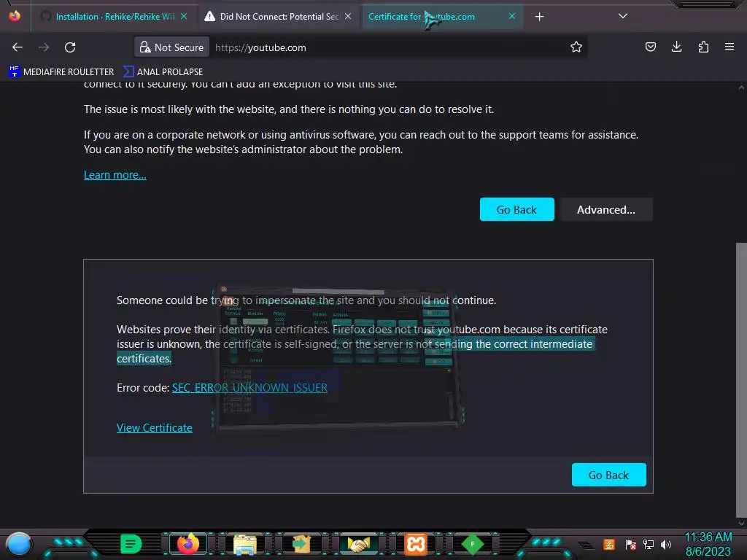Viewport: 747px width, 560px height.
Task: Open the Extensions puzzle icon
Action: [x=703, y=47]
